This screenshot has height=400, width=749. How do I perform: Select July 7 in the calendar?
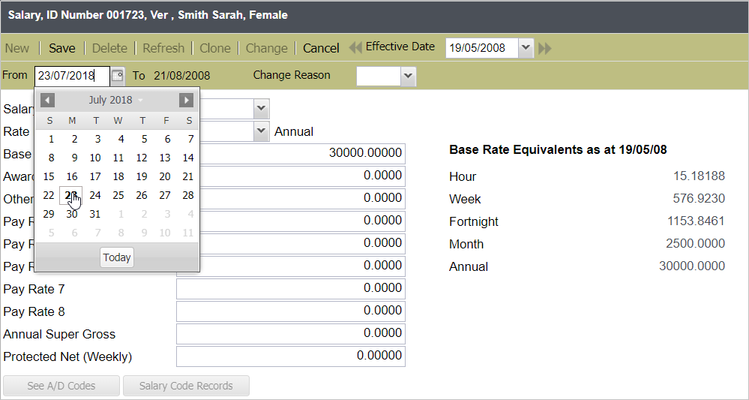pyautogui.click(x=191, y=140)
